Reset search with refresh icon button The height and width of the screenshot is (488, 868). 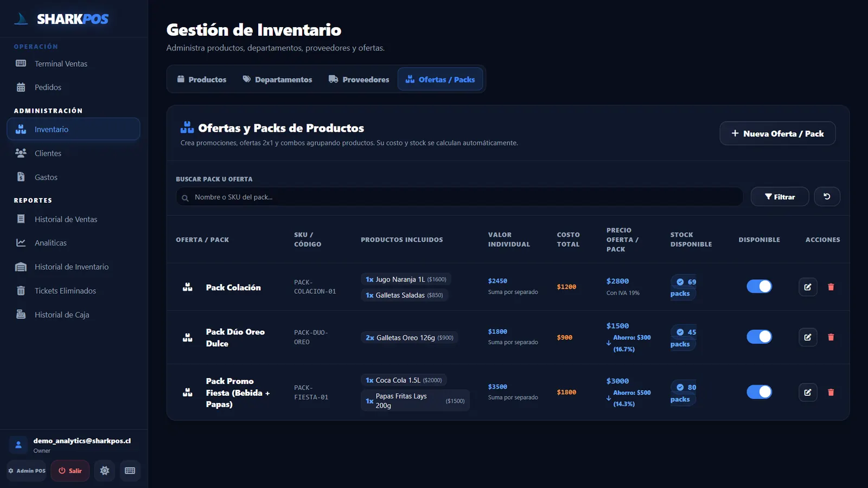tap(827, 196)
